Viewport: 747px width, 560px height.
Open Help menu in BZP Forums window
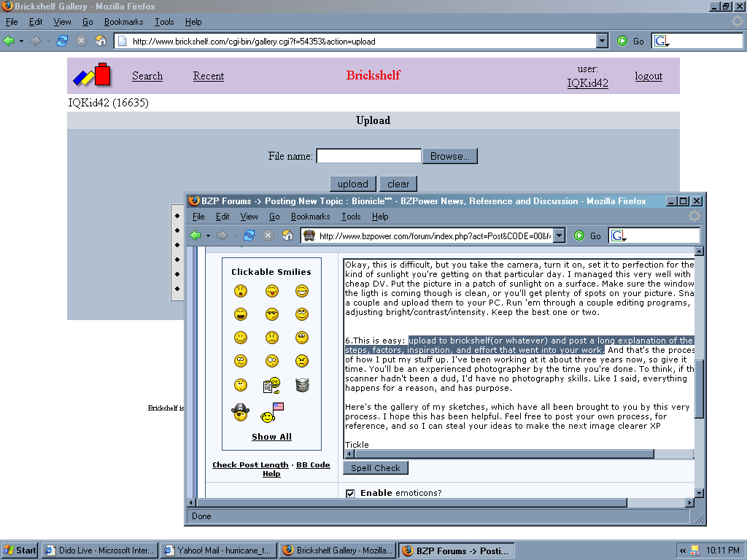pos(379,217)
